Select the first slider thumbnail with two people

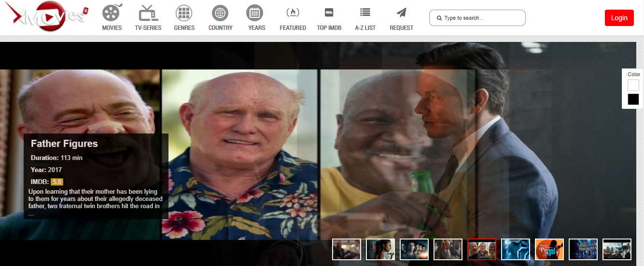[x=347, y=249]
